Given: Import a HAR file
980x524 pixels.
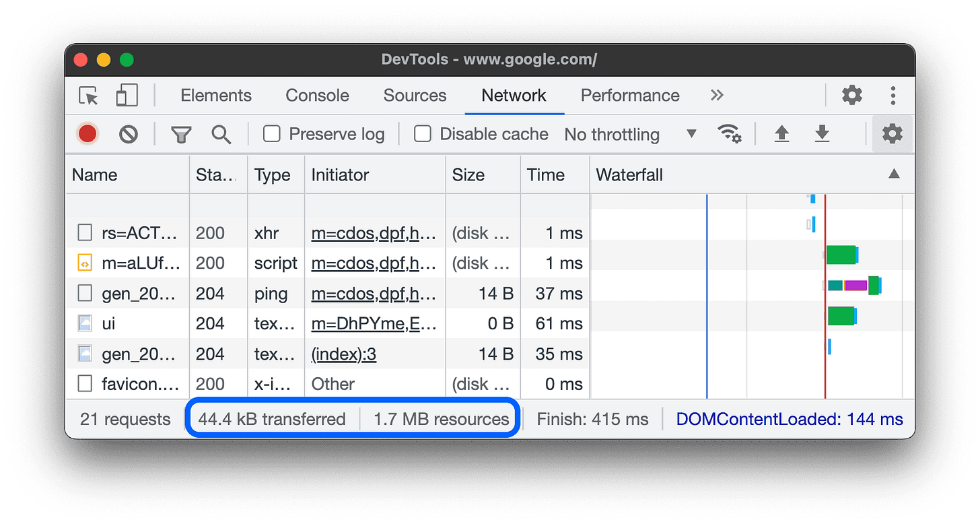Looking at the screenshot, I should click(x=781, y=134).
